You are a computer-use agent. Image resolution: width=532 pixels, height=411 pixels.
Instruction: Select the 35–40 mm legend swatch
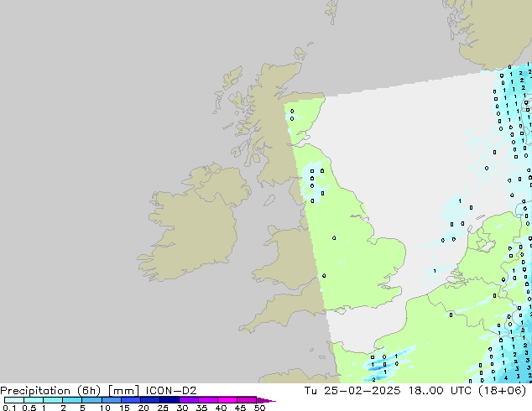[x=208, y=400]
